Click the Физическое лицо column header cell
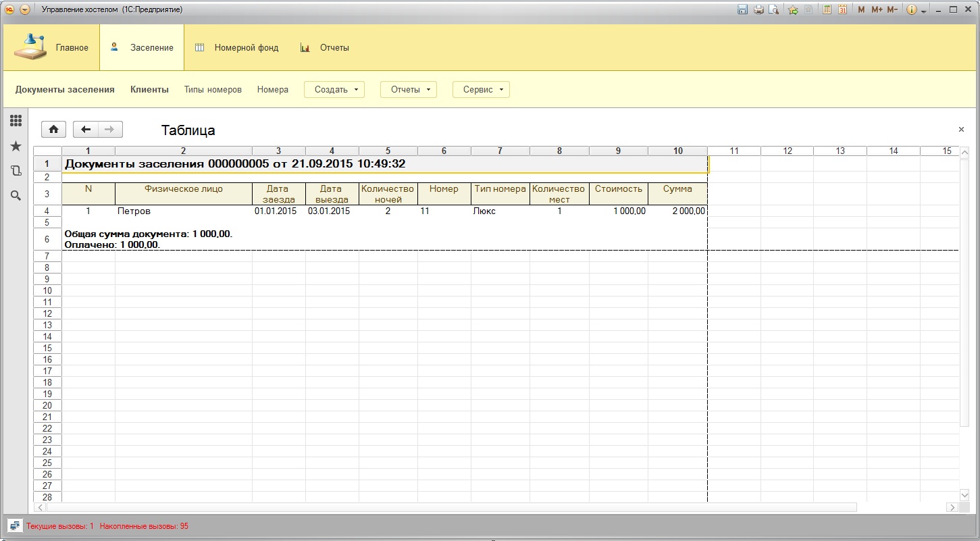This screenshot has width=980, height=541. [x=184, y=194]
